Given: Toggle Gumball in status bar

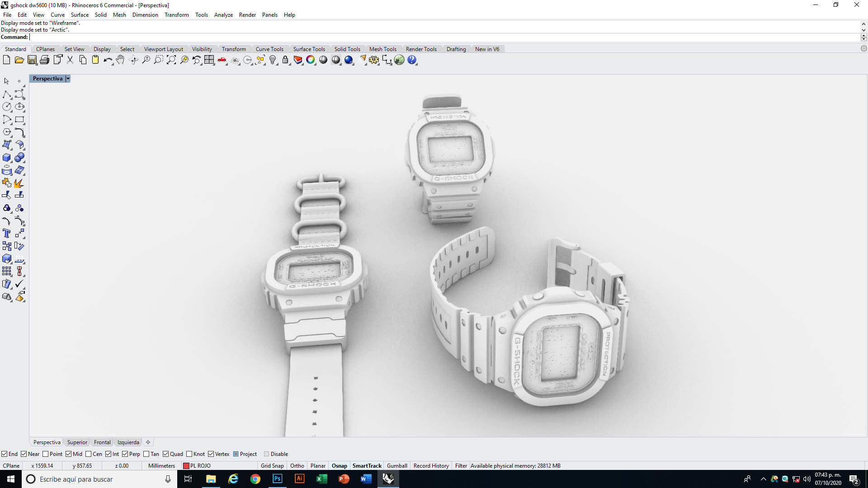Looking at the screenshot, I should tap(397, 466).
